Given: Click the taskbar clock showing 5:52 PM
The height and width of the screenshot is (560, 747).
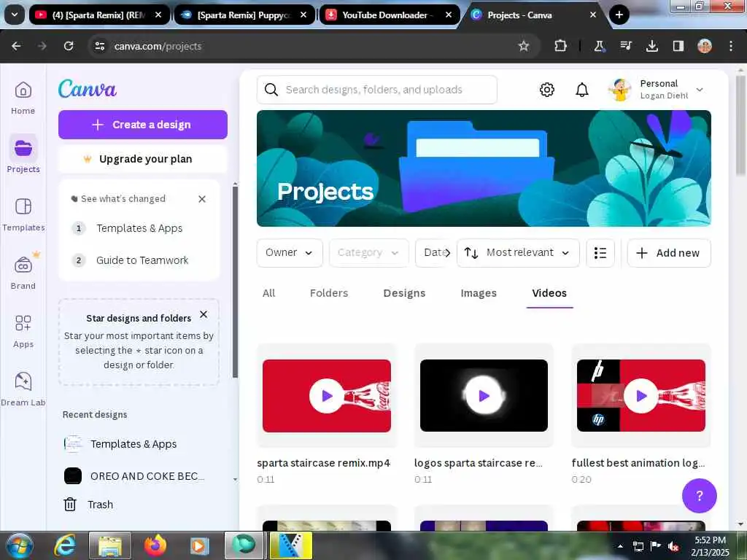Looking at the screenshot, I should pyautogui.click(x=710, y=546).
